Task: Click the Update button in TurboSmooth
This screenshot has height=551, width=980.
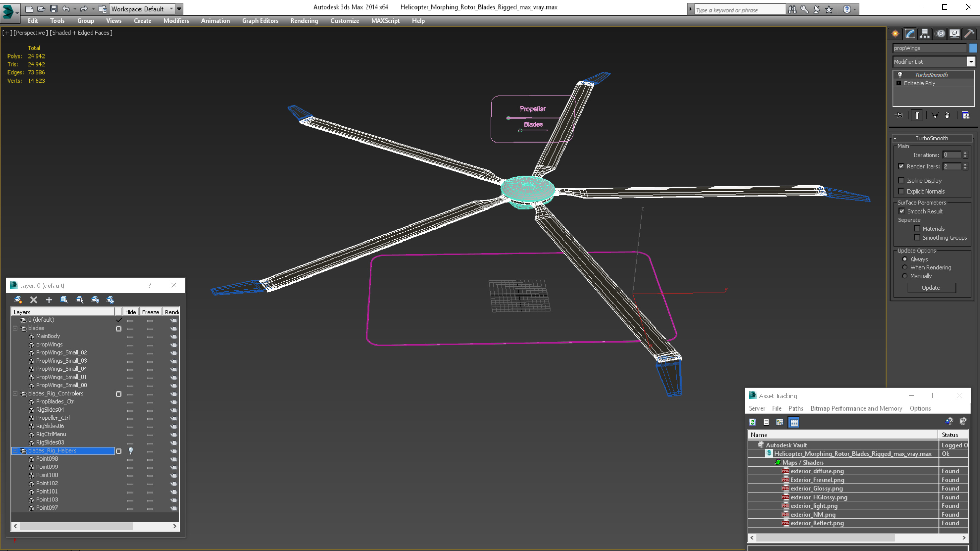Action: pyautogui.click(x=931, y=288)
